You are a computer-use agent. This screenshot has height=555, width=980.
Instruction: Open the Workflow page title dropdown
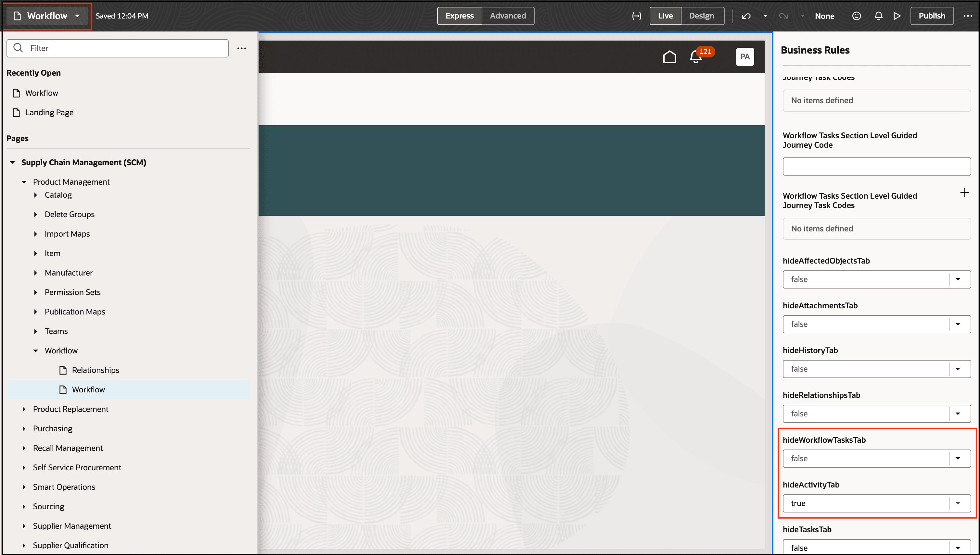tap(77, 16)
